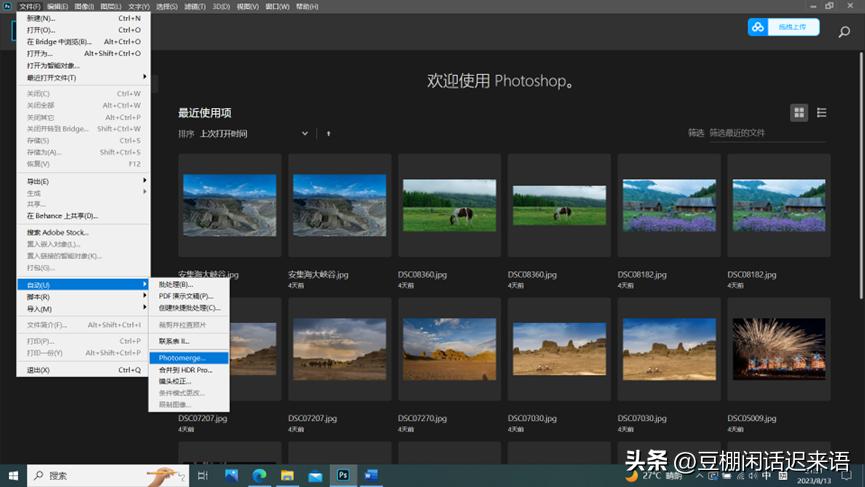Click the blue cloud upload icon

pyautogui.click(x=758, y=27)
